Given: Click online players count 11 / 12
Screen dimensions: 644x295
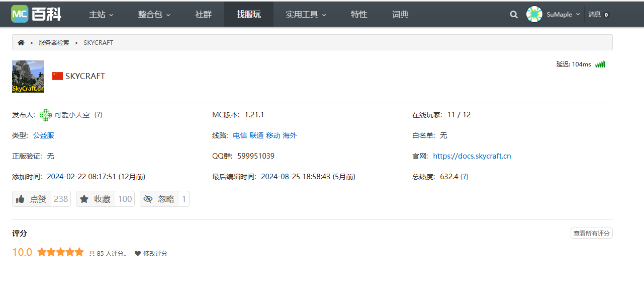Looking at the screenshot, I should (x=459, y=115).
